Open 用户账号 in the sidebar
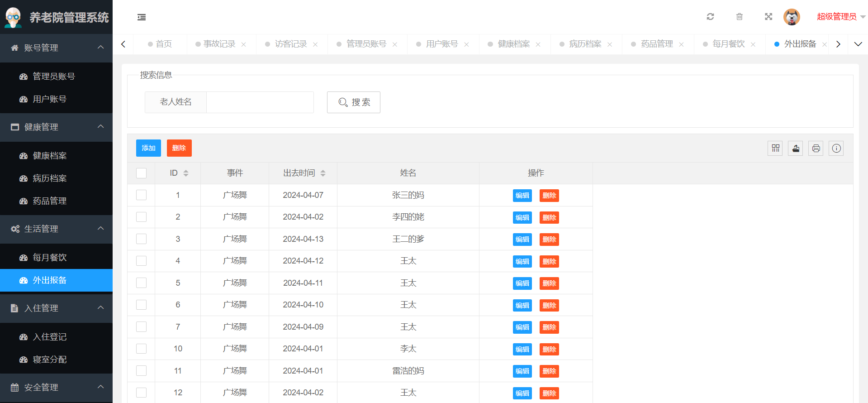 tap(56, 99)
